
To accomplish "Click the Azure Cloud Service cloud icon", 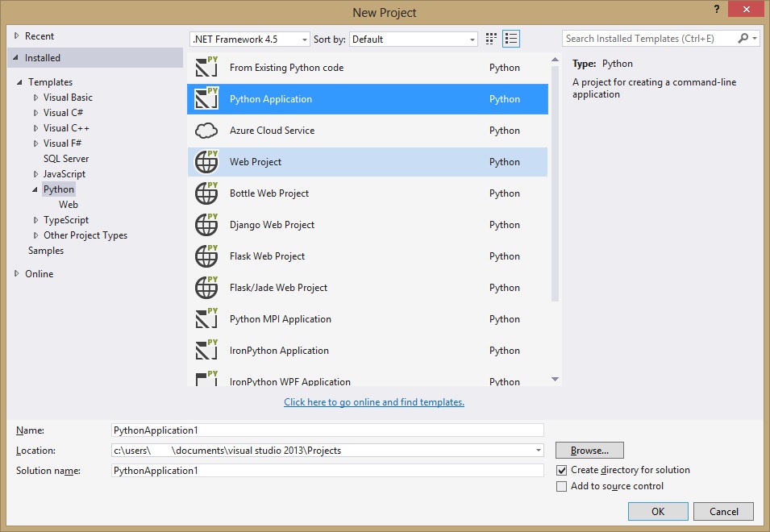I will click(x=206, y=131).
